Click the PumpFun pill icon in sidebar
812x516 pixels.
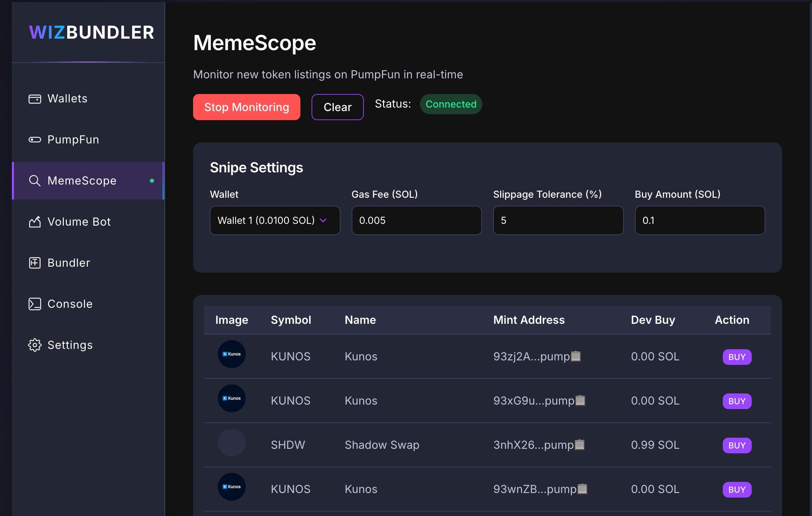click(x=35, y=140)
